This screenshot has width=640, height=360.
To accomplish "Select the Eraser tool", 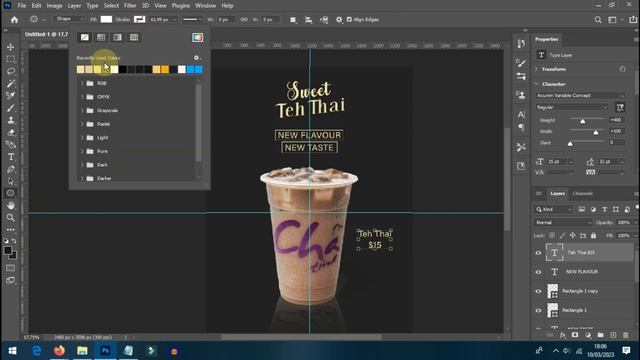I will pos(11,133).
